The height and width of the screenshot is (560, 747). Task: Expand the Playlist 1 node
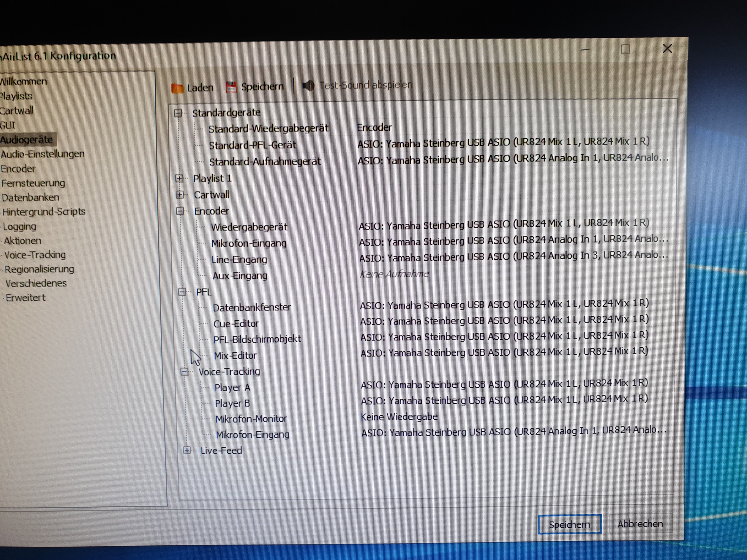pos(180,178)
